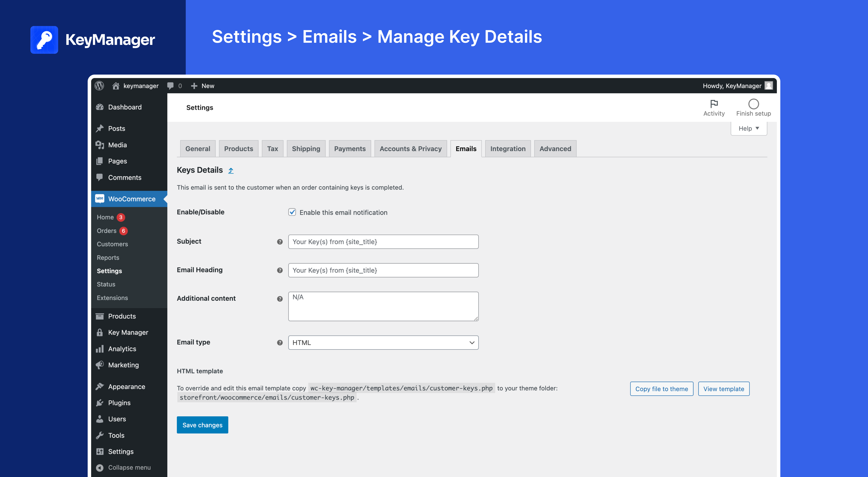The image size is (868, 477).
Task: Select the Emails tab
Action: click(466, 149)
